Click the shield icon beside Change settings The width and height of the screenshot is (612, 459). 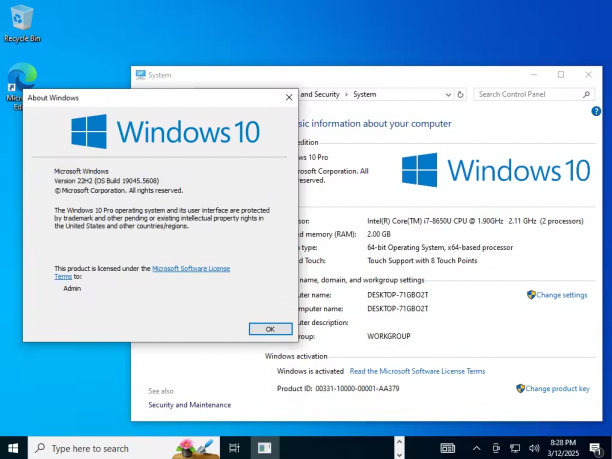(531, 295)
